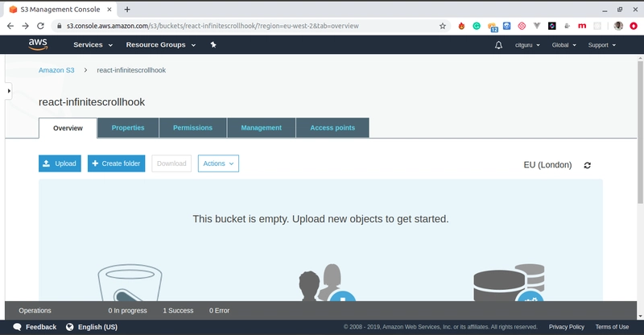Open the Terms of Use link
Image resolution: width=644 pixels, height=335 pixels.
(612, 327)
